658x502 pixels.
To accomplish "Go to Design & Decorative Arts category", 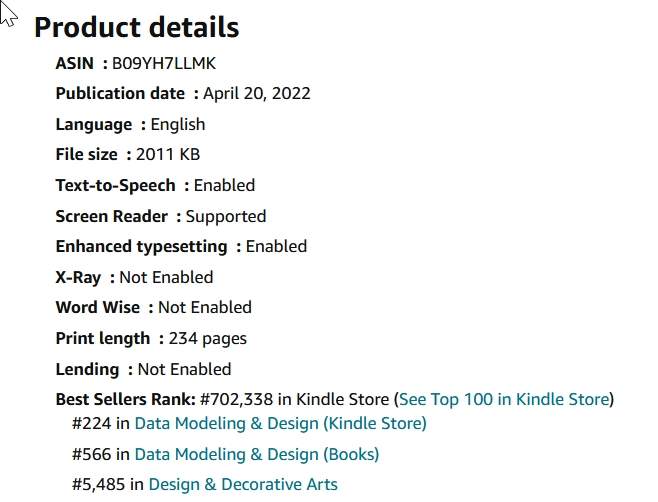I will click(x=243, y=485).
